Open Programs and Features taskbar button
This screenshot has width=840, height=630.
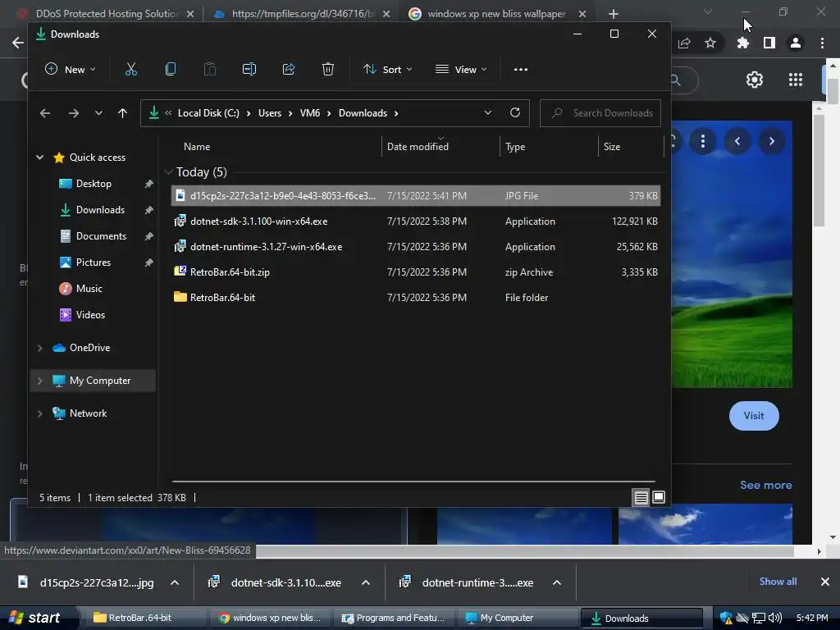coord(394,618)
